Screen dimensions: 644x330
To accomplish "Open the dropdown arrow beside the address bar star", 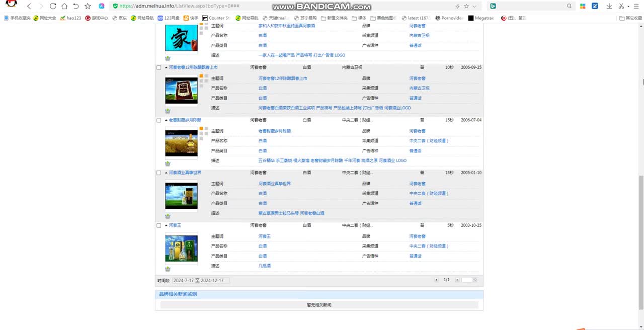I will [x=474, y=7].
